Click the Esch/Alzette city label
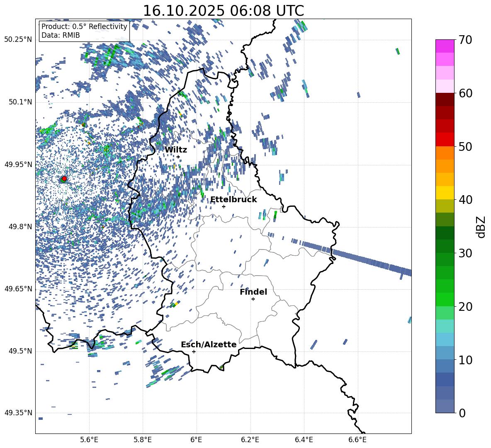 pos(209,344)
